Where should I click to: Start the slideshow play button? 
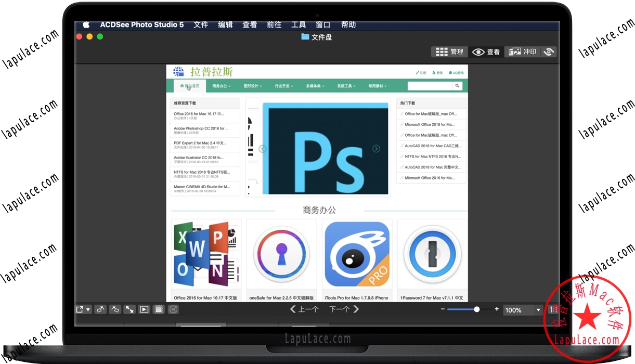tap(144, 309)
